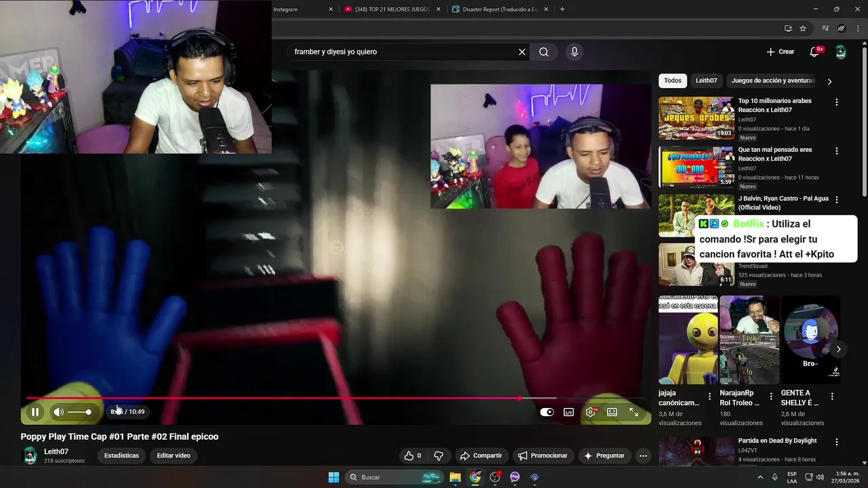This screenshot has height=488, width=868.
Task: Click the like thumbs-up button
Action: coord(412,455)
